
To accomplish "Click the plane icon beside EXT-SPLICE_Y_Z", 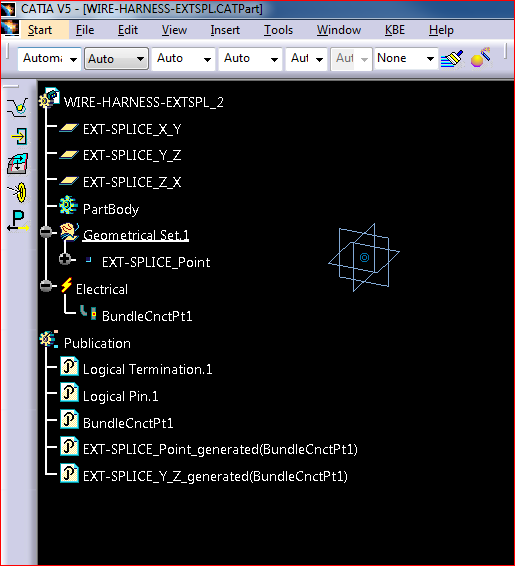I will [x=69, y=155].
